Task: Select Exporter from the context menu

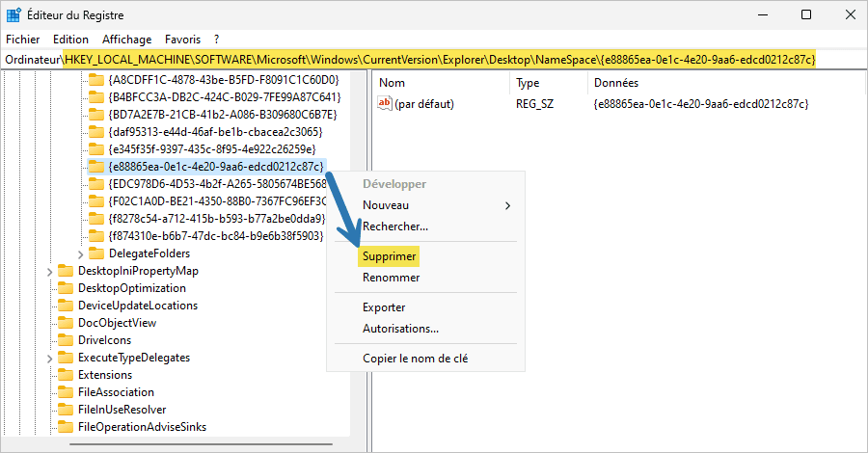Action: coord(384,306)
